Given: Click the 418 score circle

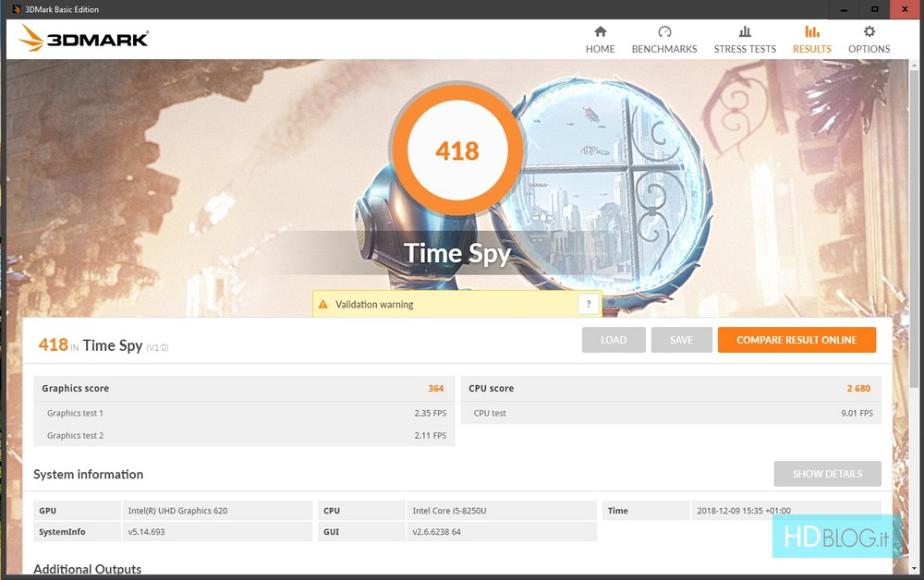Looking at the screenshot, I should [x=456, y=151].
